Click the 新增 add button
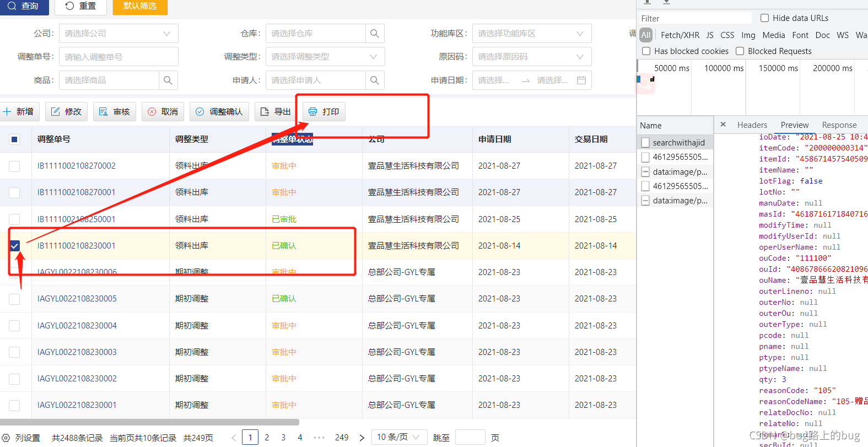Viewport: 868px width, 447px height. 19,112
